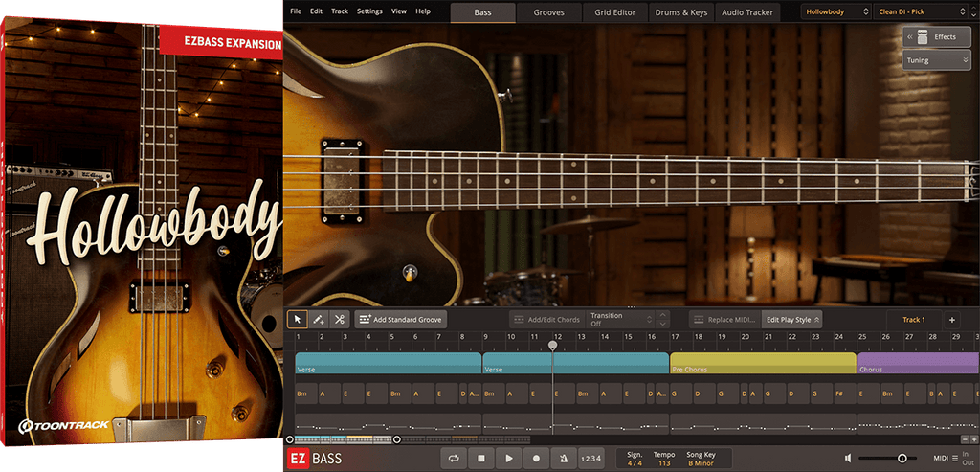Expand the Tuning section

[x=936, y=60]
